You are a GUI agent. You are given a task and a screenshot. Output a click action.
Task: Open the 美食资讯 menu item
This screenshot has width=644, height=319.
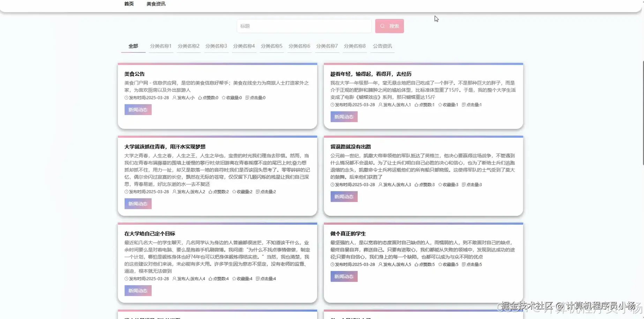(156, 4)
